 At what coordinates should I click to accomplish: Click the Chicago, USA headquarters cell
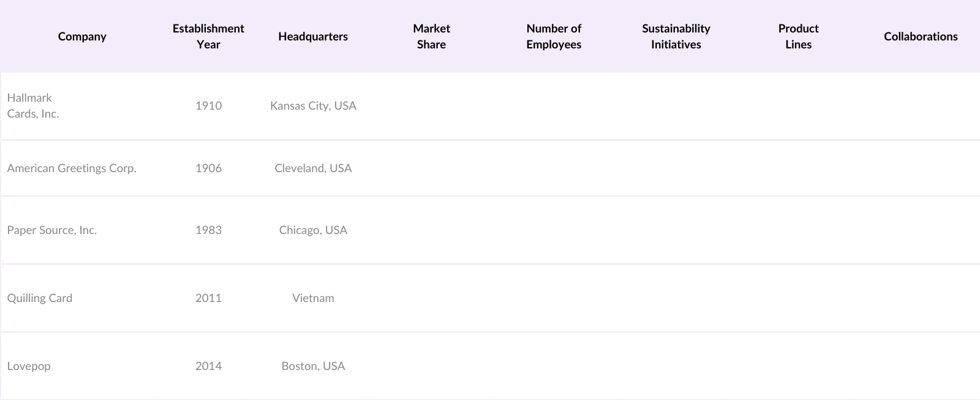pos(313,230)
